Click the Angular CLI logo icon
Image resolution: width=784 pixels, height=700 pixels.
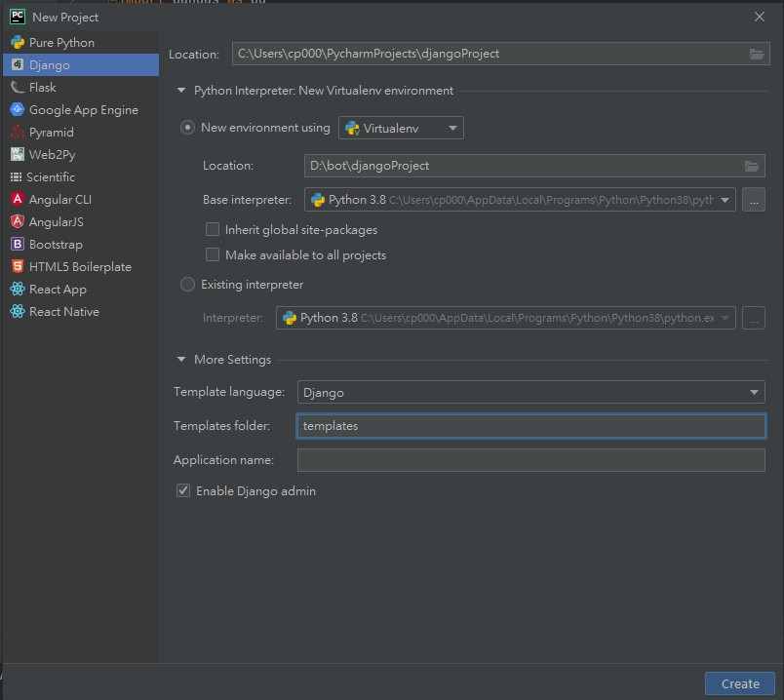pyautogui.click(x=18, y=199)
